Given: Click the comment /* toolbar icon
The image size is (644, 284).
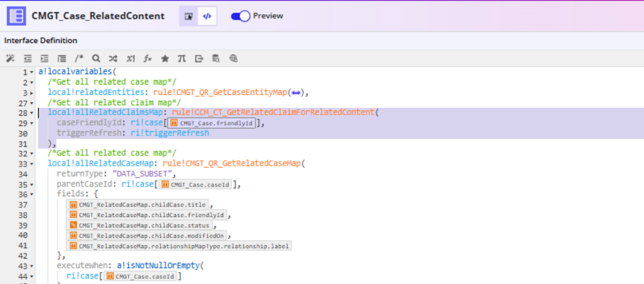Looking at the screenshot, I should coord(79,58).
